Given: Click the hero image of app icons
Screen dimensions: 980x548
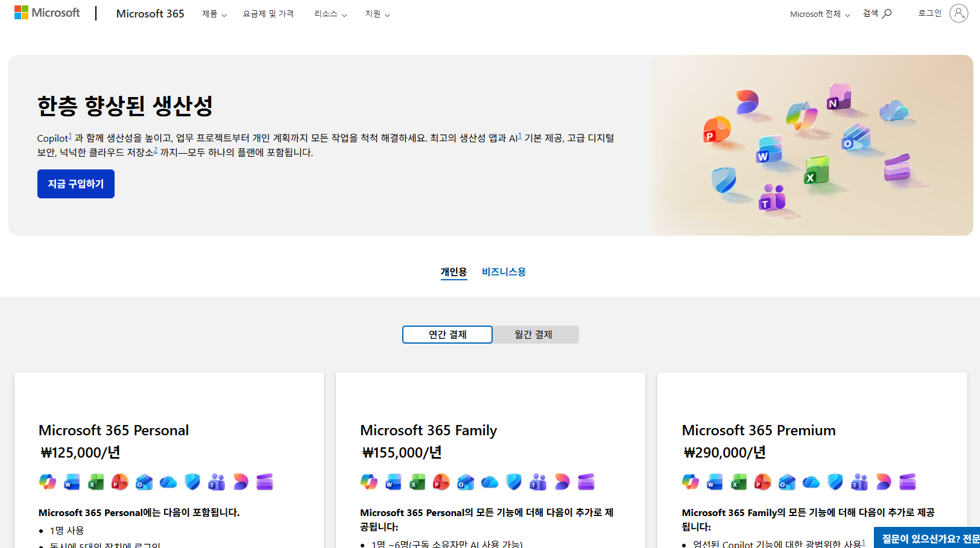Looking at the screenshot, I should (812, 145).
